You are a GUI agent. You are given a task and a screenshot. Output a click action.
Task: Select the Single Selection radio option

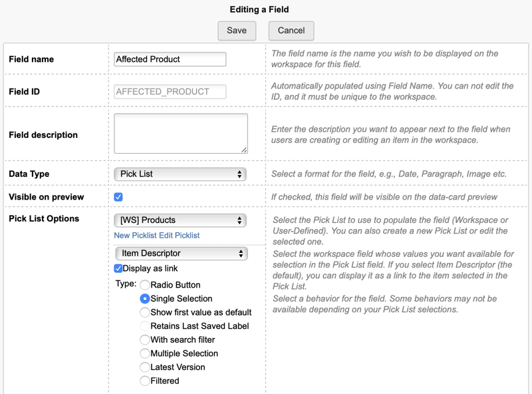pos(145,299)
